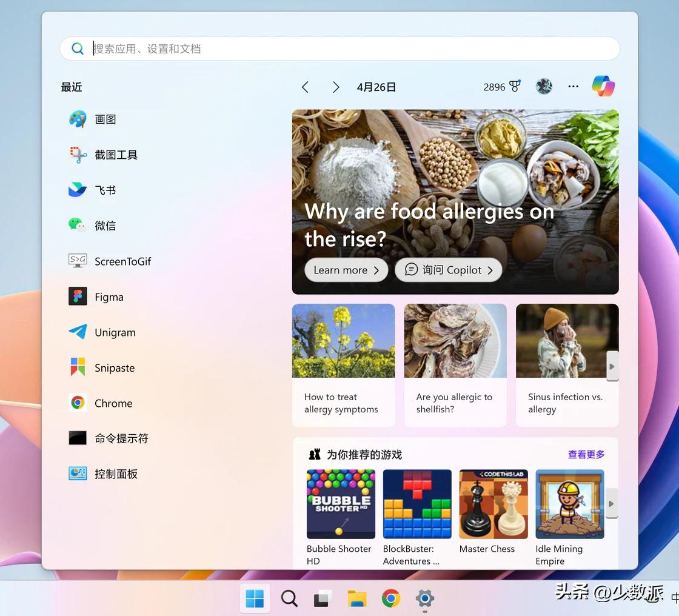
Task: Open Task View on the taskbar
Action: coord(323,598)
